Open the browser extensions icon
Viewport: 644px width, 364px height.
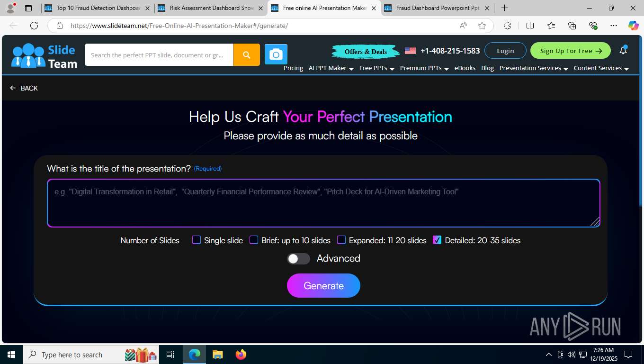tap(507, 26)
